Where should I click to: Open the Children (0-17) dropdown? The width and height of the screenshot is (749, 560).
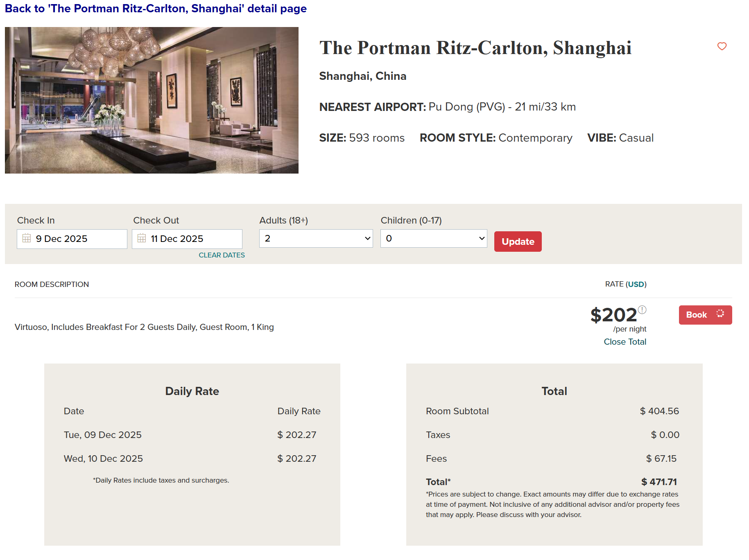433,238
